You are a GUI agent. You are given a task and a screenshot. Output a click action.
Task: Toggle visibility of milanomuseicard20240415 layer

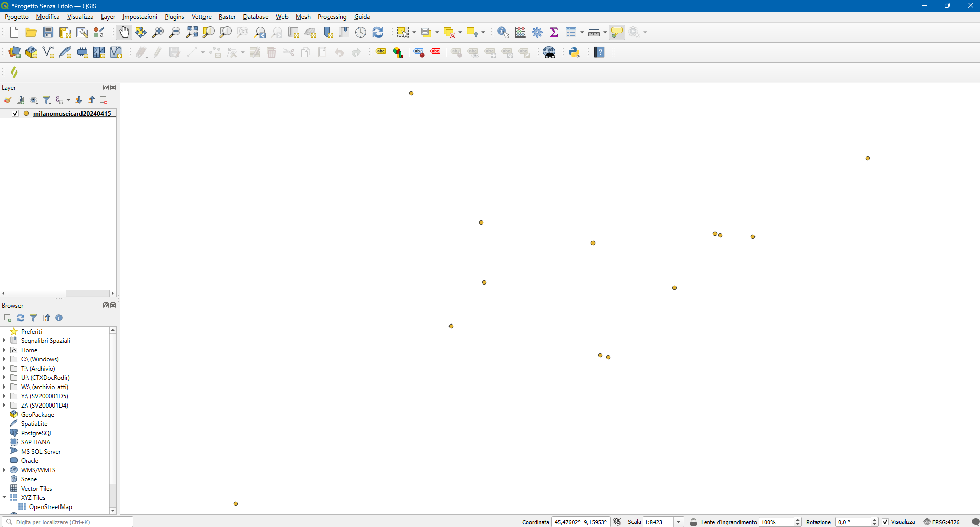pos(15,113)
